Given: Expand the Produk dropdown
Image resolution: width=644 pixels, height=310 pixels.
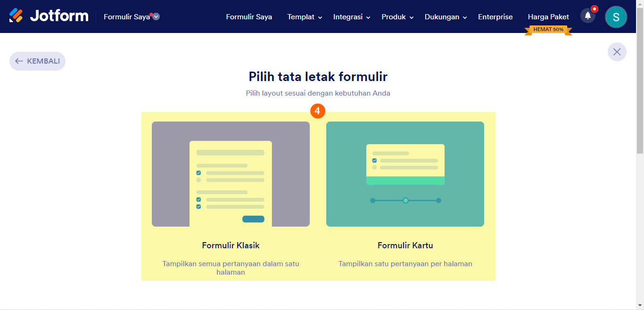Looking at the screenshot, I should 396,17.
